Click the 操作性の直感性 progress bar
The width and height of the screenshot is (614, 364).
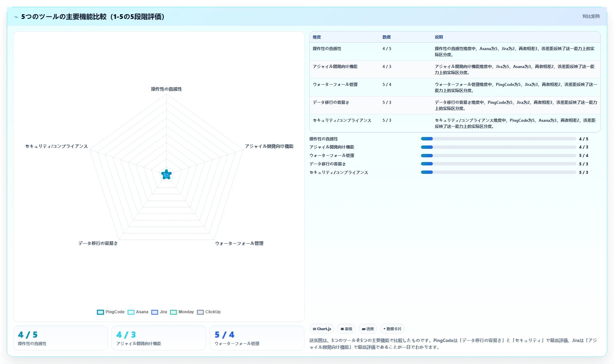coord(499,139)
